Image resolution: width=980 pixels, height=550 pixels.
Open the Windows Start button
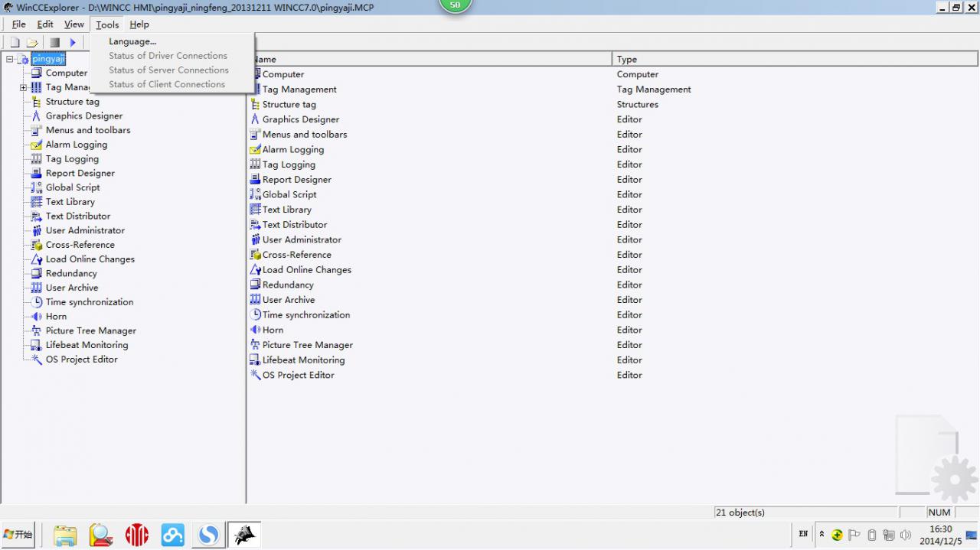(18, 535)
